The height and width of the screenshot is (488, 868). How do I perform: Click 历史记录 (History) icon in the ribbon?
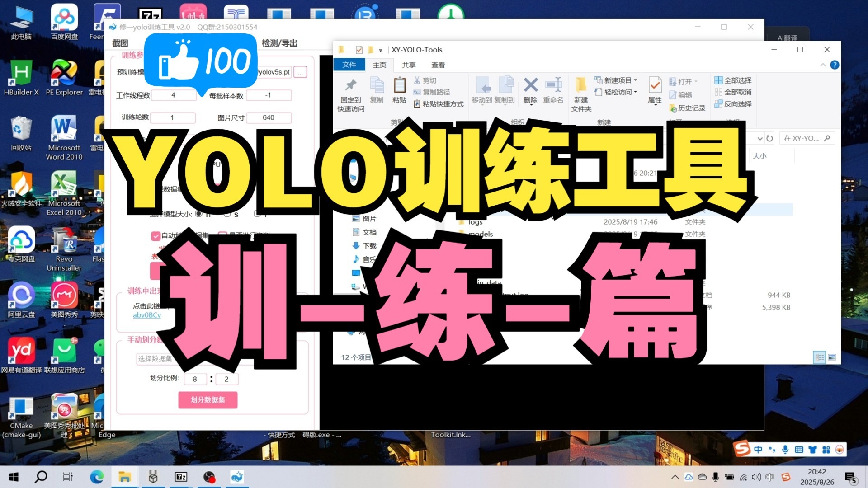pyautogui.click(x=673, y=108)
